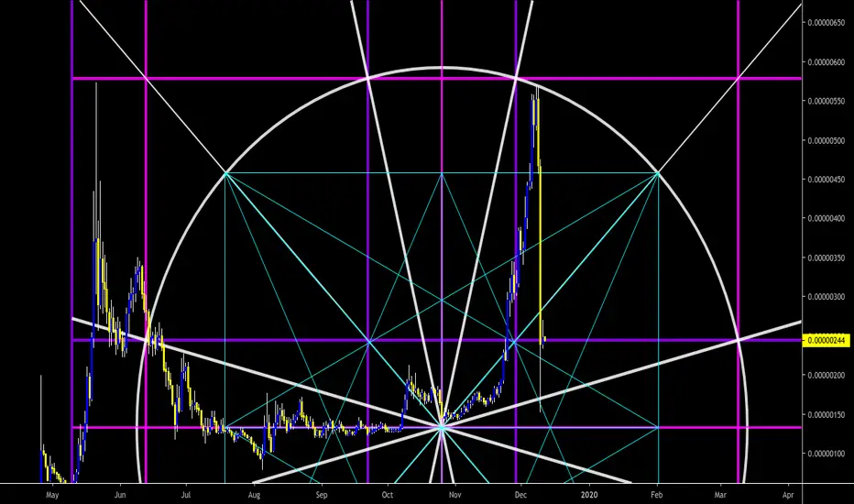The width and height of the screenshot is (854, 504).
Task: Click the 2020 label on time axis
Action: (589, 495)
